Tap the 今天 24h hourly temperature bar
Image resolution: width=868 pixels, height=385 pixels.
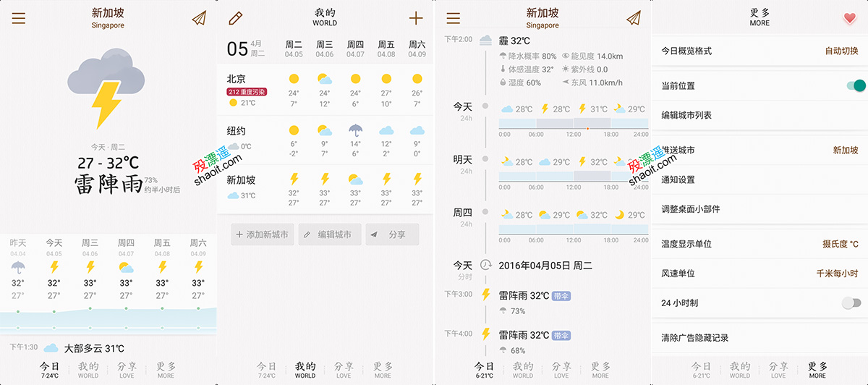pos(574,124)
